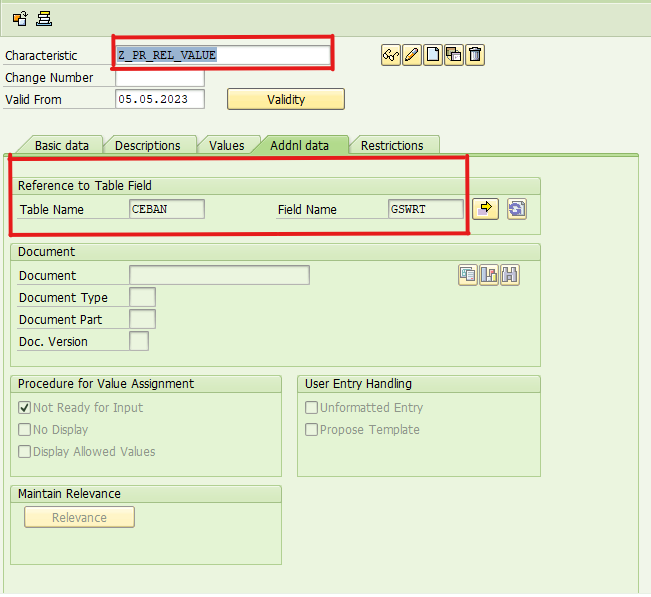This screenshot has width=651, height=597.
Task: Click the Document Type input field
Action: point(142,297)
